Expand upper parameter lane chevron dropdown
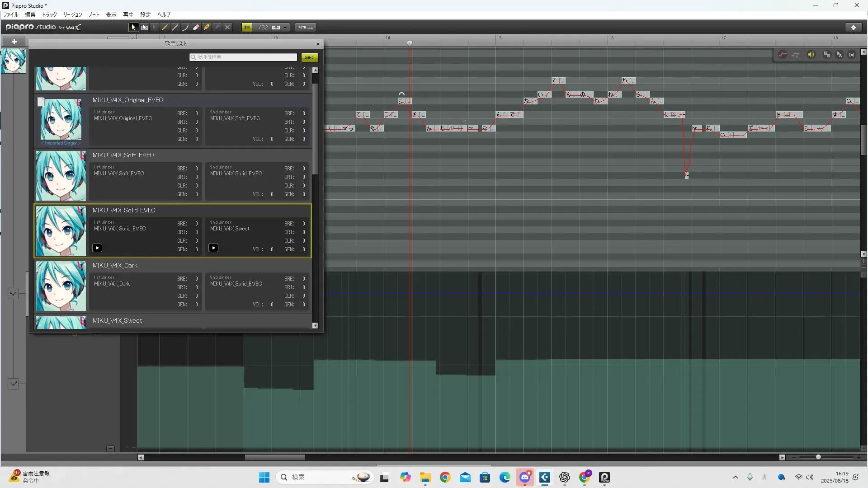Image resolution: width=868 pixels, height=488 pixels. (x=13, y=294)
